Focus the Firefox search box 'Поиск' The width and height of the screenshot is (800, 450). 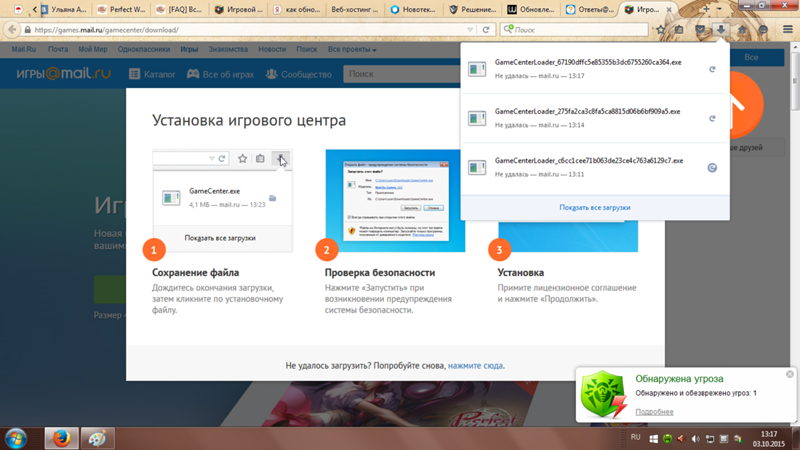click(574, 30)
